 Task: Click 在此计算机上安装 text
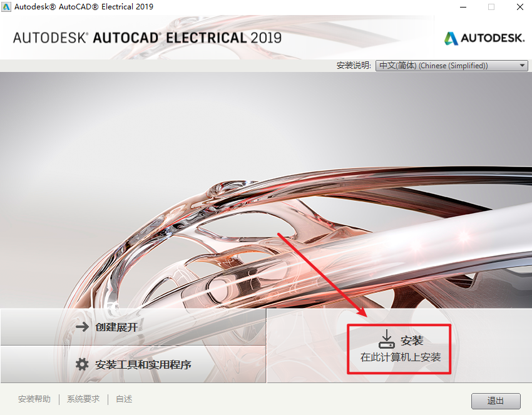coord(401,357)
